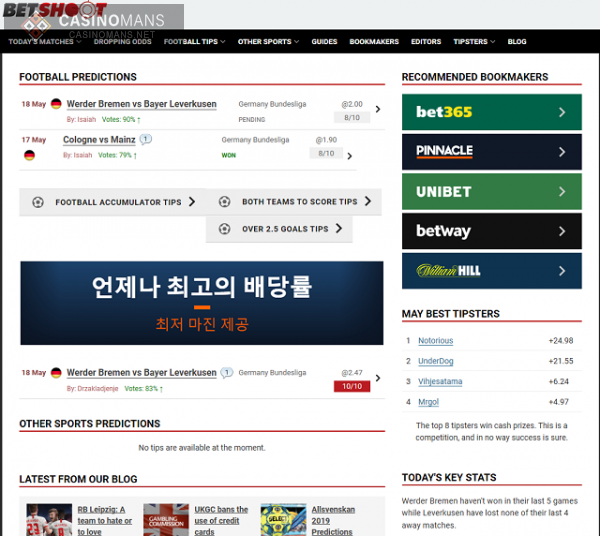Screen dimensions: 600x536
Task: Click the German flag under 17 May
Action: point(29,155)
